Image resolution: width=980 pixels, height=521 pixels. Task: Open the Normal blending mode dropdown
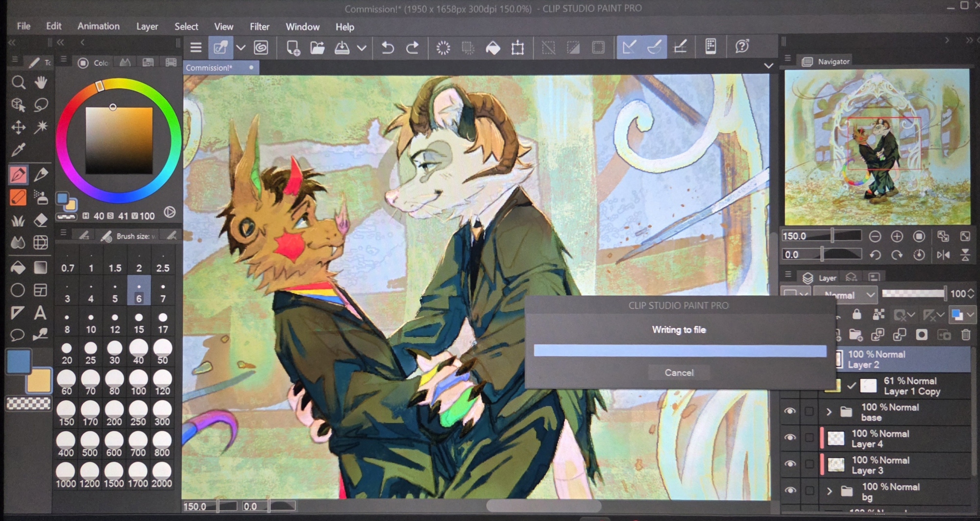[x=848, y=295]
